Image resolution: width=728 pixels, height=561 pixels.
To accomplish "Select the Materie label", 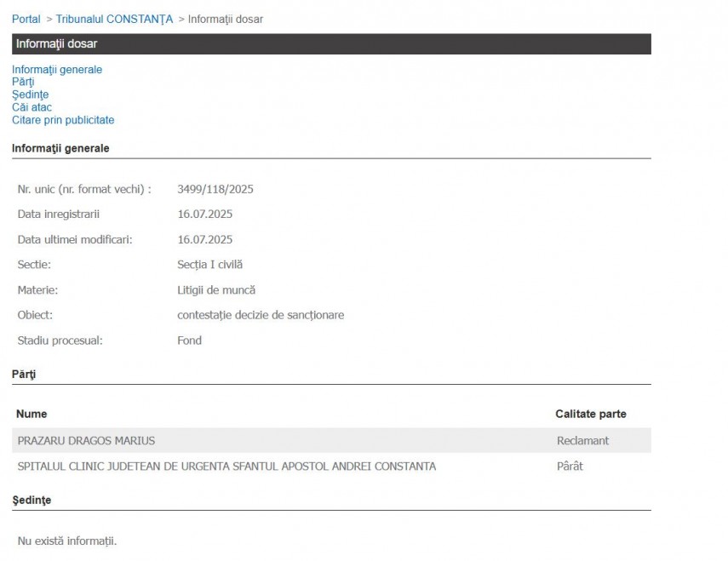I will click(37, 290).
